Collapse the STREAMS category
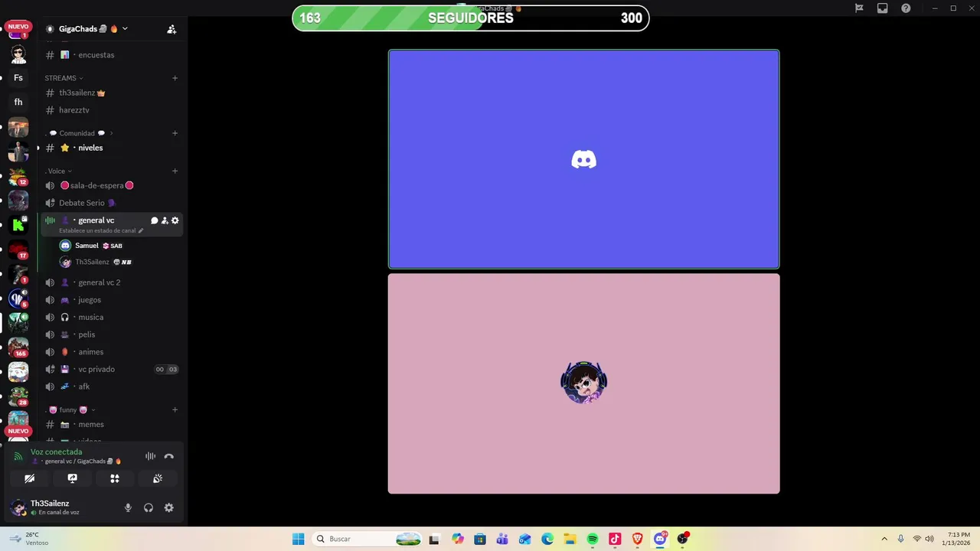 coord(64,78)
